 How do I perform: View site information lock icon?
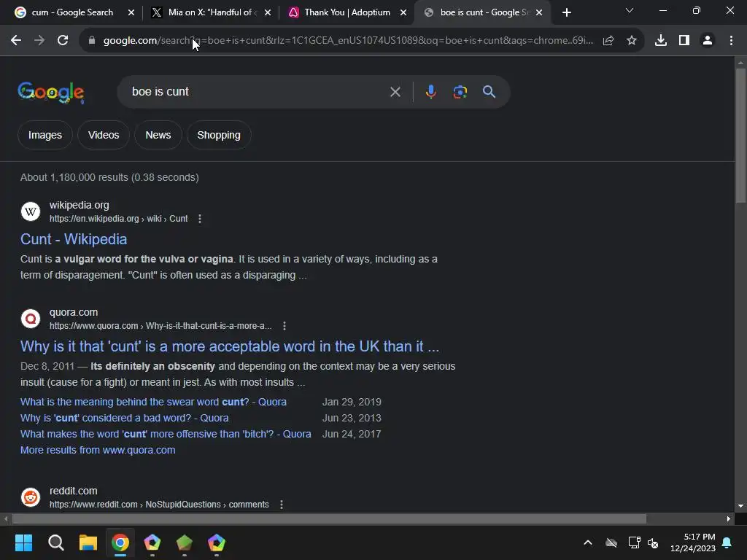point(92,41)
